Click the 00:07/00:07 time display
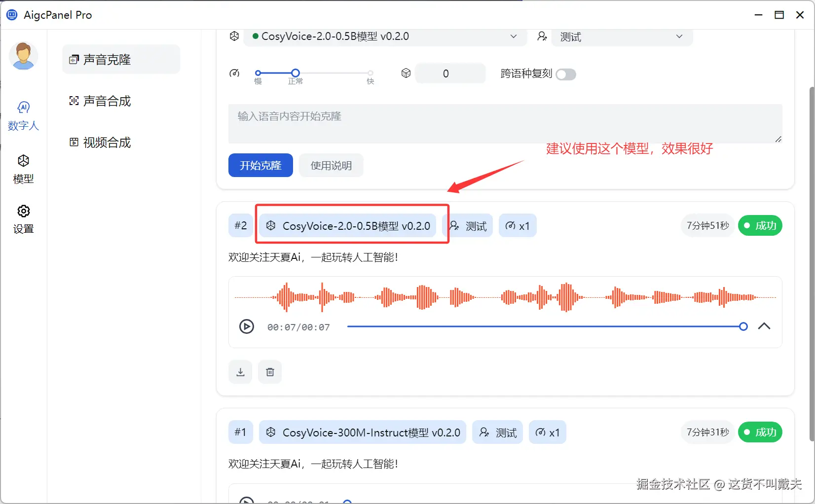 coord(298,327)
